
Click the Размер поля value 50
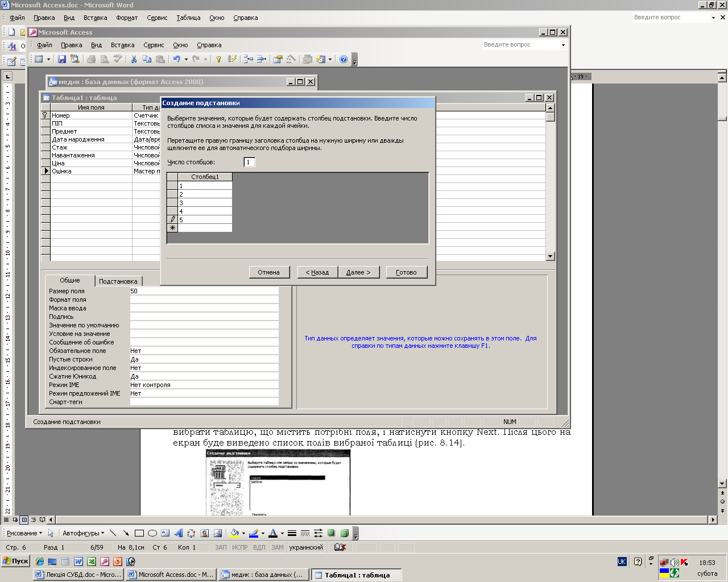pyautogui.click(x=204, y=291)
